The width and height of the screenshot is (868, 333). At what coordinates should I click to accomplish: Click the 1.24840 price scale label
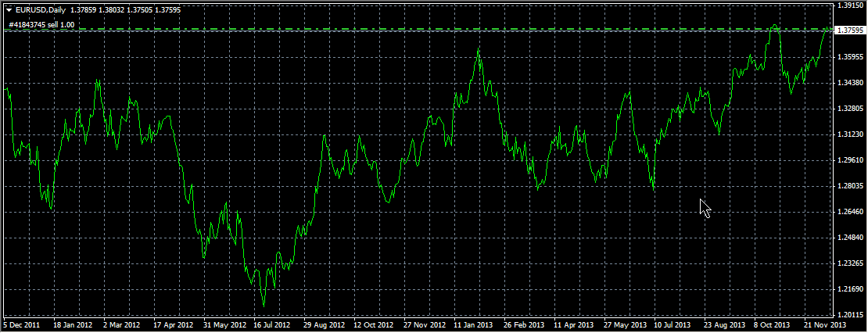coord(849,238)
